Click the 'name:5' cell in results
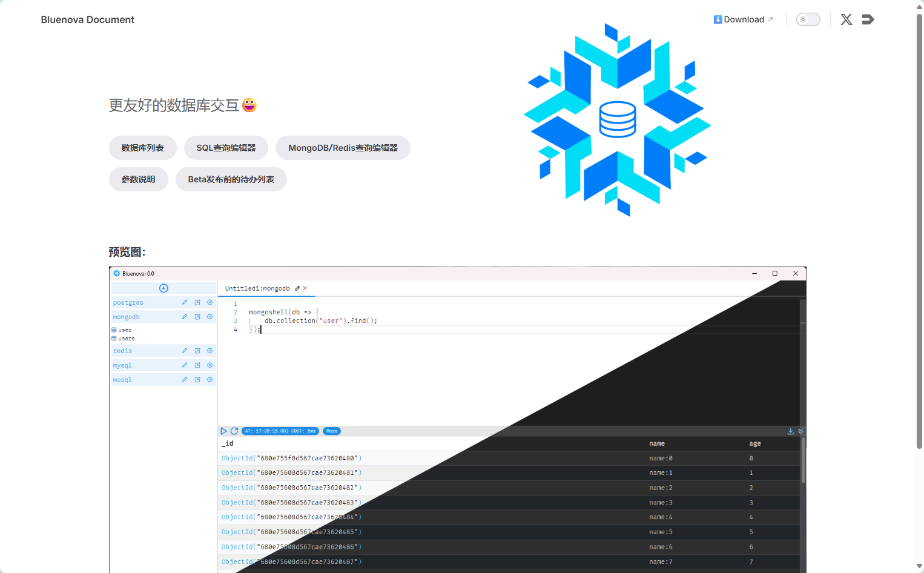 661,532
